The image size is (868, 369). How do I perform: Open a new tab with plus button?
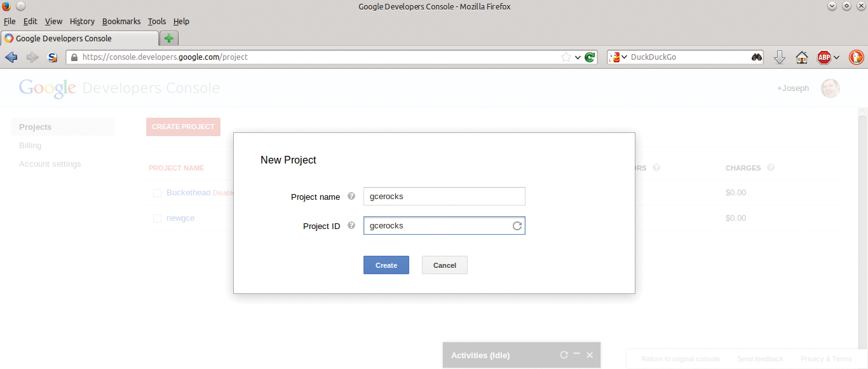coord(169,38)
